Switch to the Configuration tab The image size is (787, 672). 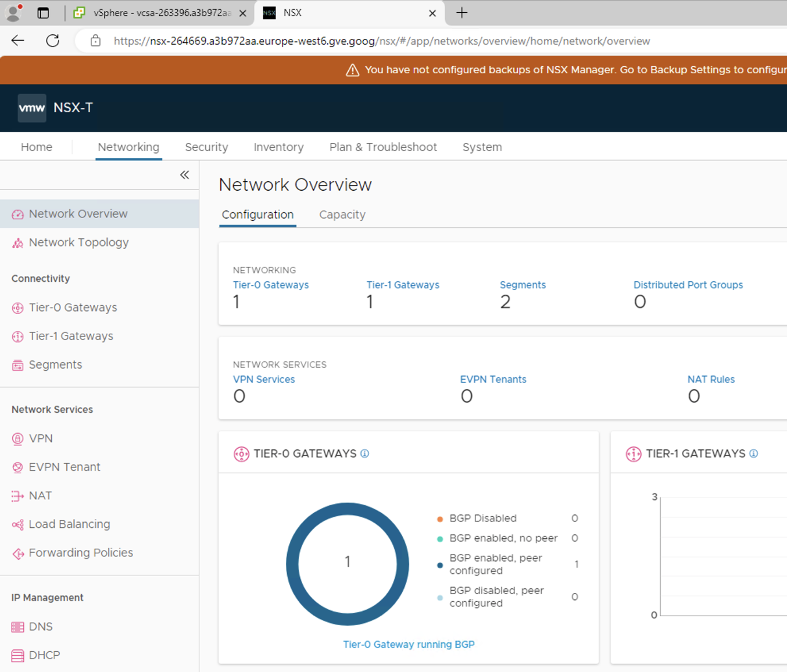tap(257, 215)
